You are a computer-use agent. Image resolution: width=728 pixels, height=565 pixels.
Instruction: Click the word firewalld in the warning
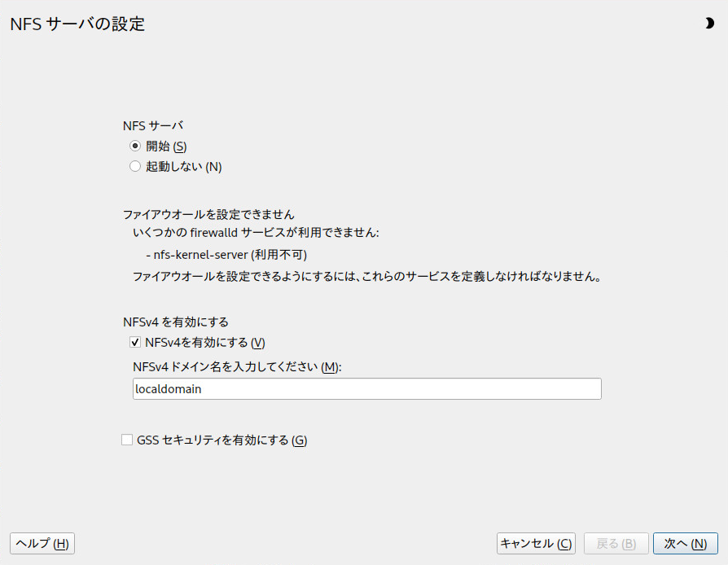point(213,233)
